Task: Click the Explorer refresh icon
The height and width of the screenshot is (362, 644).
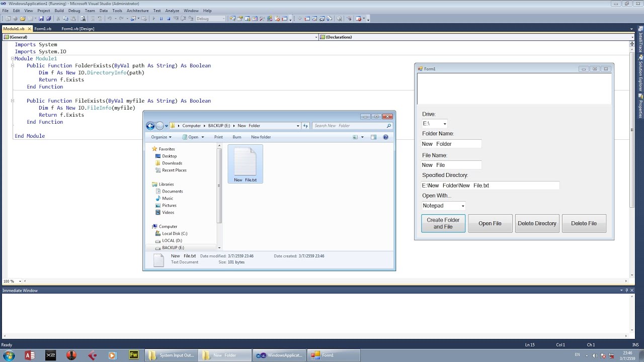Action: (305, 126)
